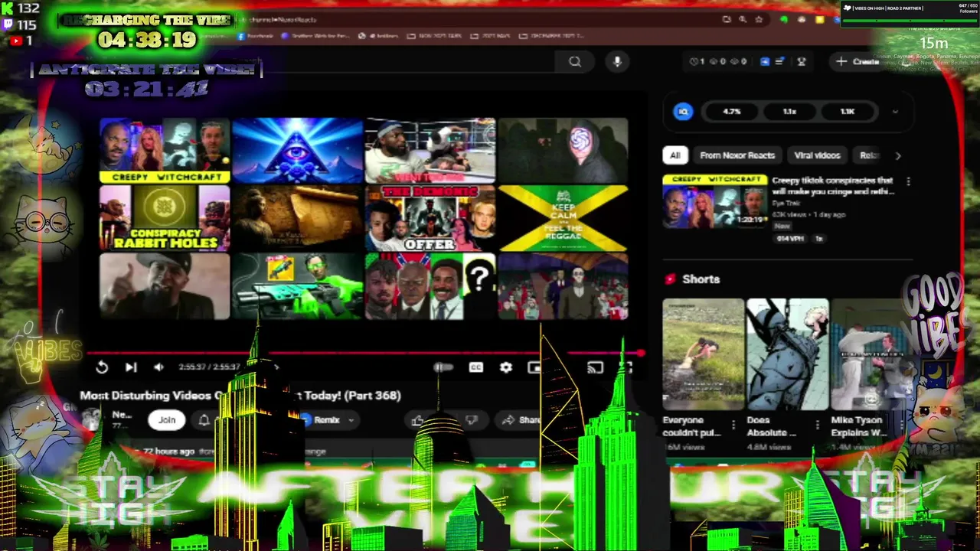This screenshot has height=551, width=980.
Task: Open options menu for Creepy tiktok conspiracies video
Action: 908,181
